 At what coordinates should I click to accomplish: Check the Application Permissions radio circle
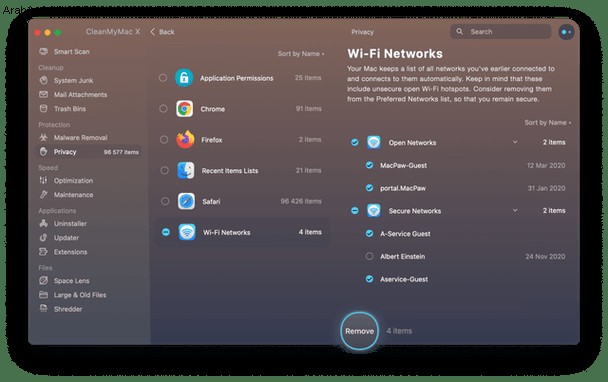163,78
